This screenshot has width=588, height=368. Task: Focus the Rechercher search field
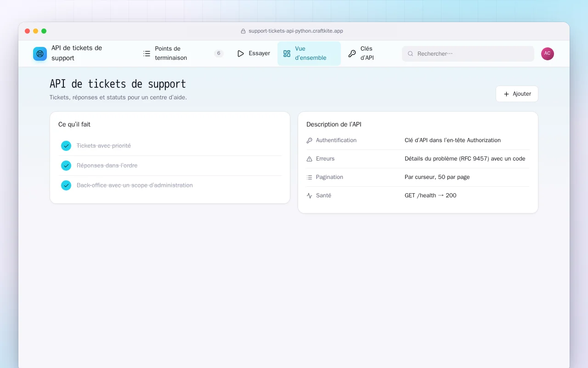point(468,54)
